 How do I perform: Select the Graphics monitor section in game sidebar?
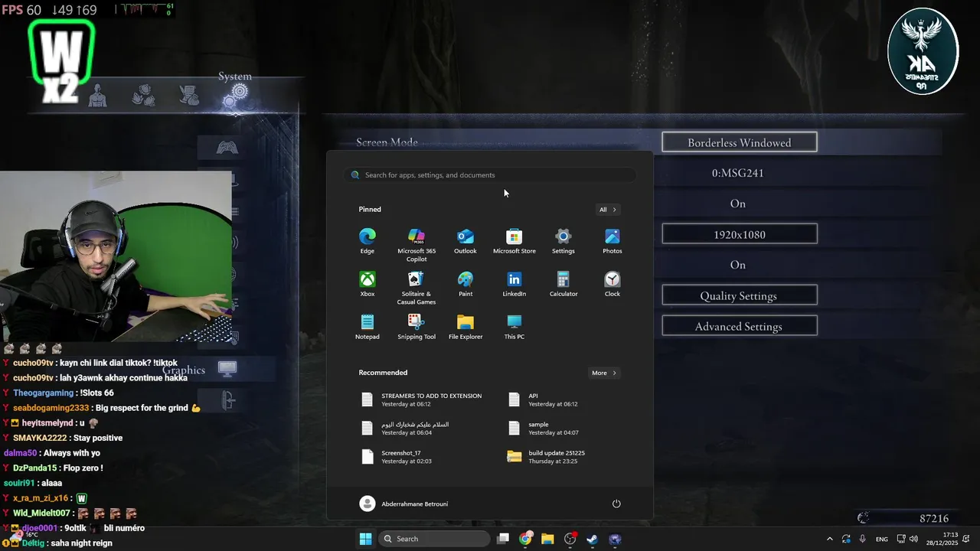[x=227, y=370]
